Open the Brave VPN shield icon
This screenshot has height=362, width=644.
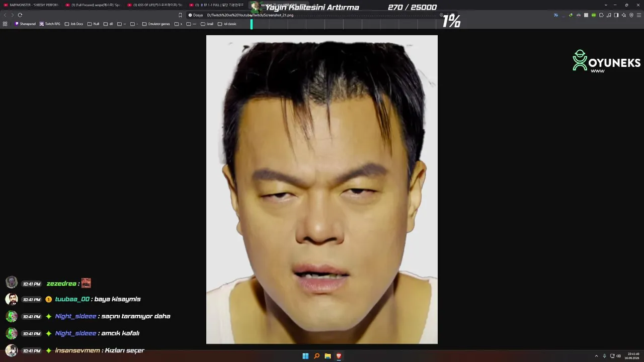coord(631,15)
